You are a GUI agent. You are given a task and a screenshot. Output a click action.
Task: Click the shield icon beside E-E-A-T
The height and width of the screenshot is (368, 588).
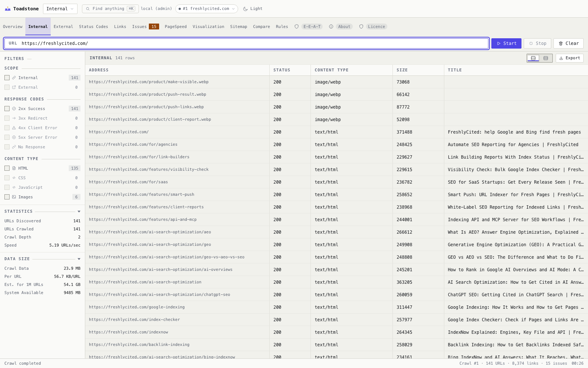297,26
